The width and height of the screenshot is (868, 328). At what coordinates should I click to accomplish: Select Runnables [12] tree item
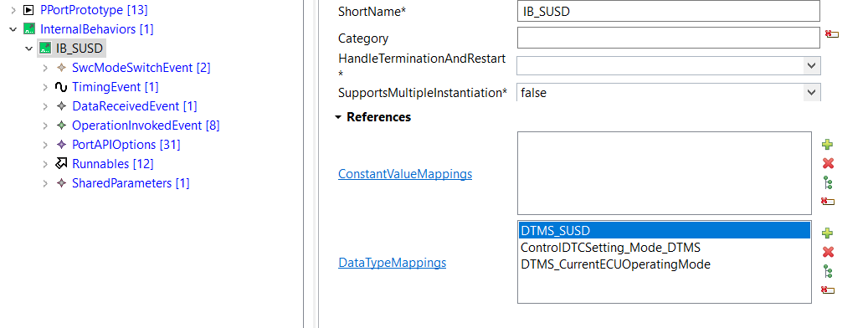click(113, 164)
